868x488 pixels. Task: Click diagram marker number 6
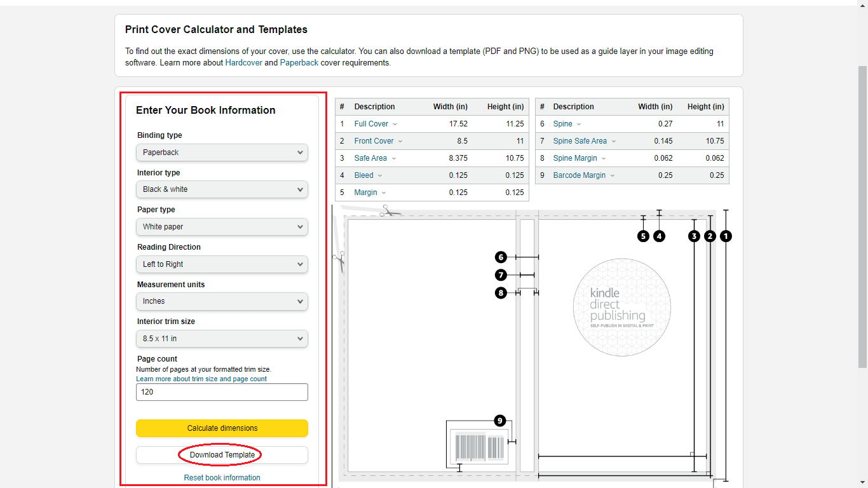coord(501,257)
